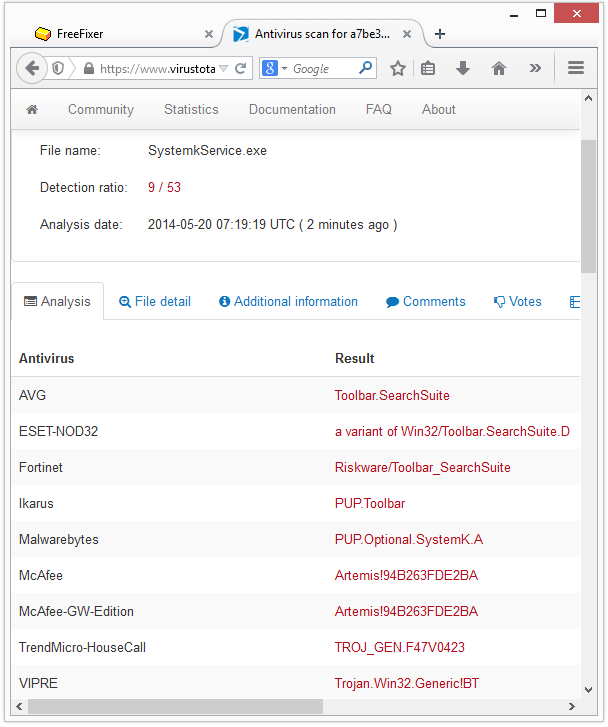Image resolution: width=608 pixels, height=727 pixels.
Task: Click the Riskware/Toolbar_SearchSuite result
Action: pyautogui.click(x=422, y=467)
